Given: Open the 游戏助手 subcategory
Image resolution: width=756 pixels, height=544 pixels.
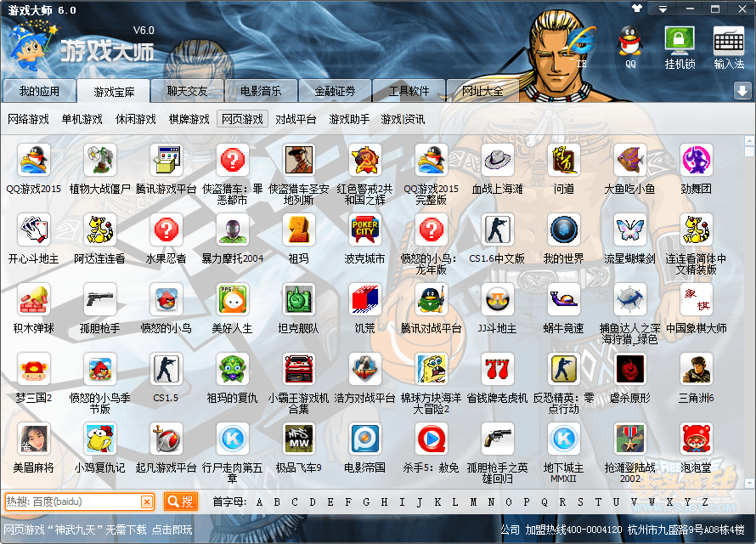Looking at the screenshot, I should click(350, 119).
